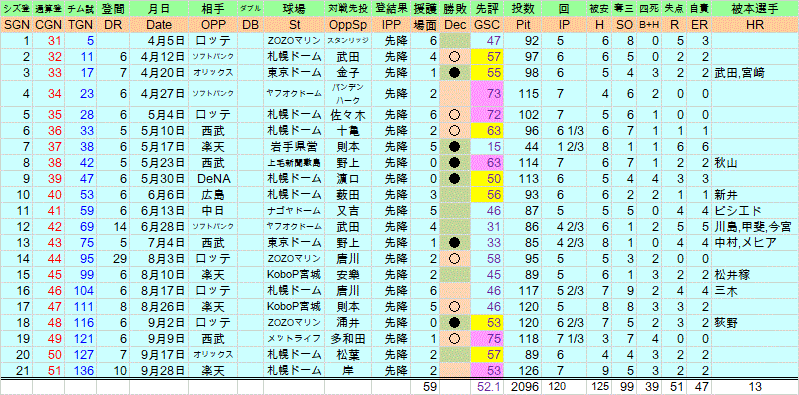This screenshot has height=395, width=799.
Task: Click opponent cell 中日
Action: click(212, 210)
